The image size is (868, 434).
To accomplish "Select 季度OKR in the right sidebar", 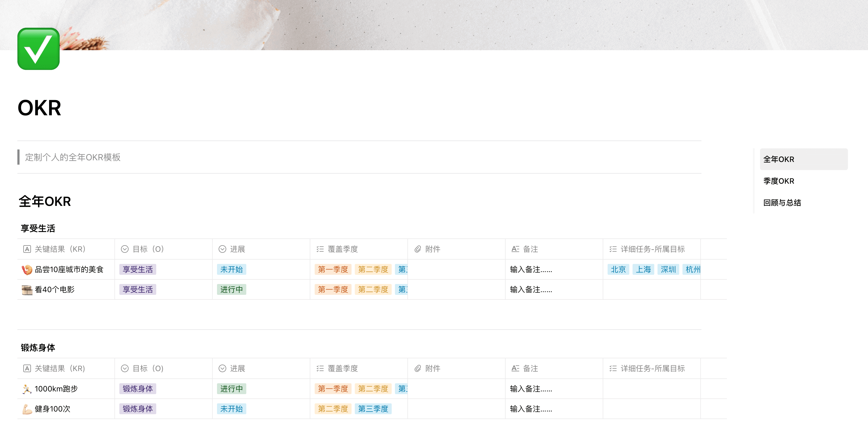I will coord(778,181).
